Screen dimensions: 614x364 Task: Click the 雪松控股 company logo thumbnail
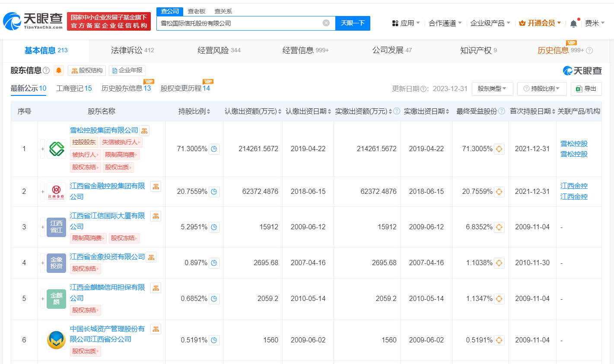[x=56, y=149]
